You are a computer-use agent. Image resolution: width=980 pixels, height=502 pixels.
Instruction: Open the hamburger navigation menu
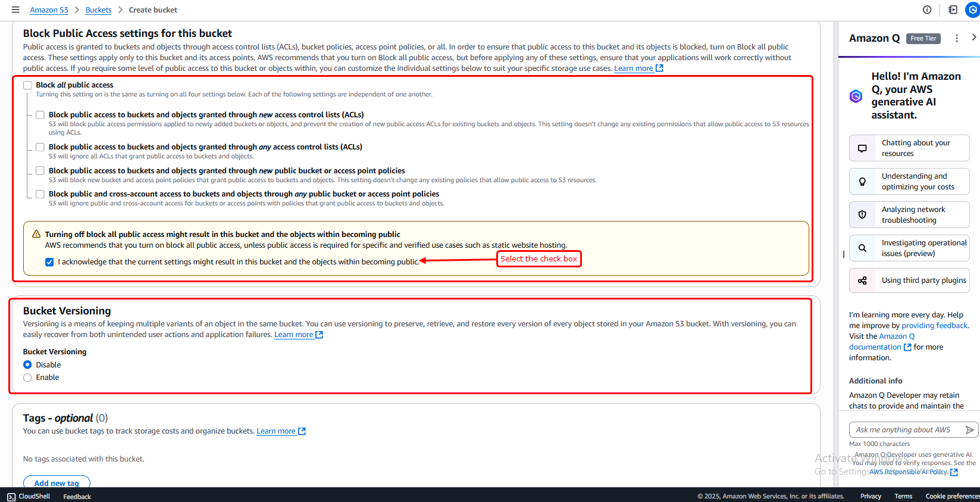15,10
